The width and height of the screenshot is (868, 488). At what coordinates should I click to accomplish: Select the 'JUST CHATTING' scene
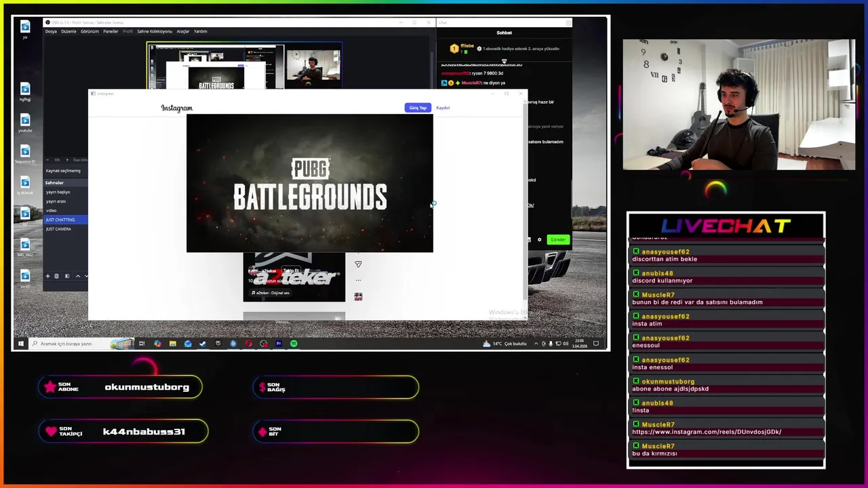[66, 220]
